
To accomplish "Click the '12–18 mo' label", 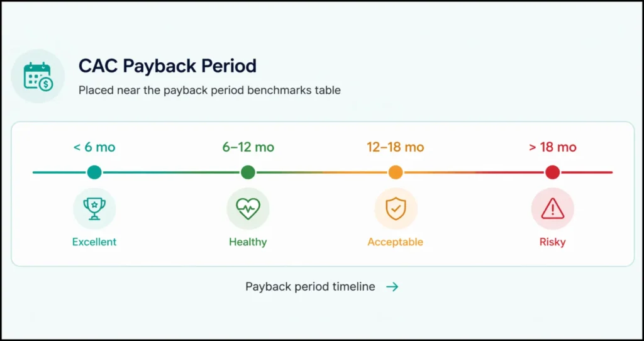I will [396, 147].
